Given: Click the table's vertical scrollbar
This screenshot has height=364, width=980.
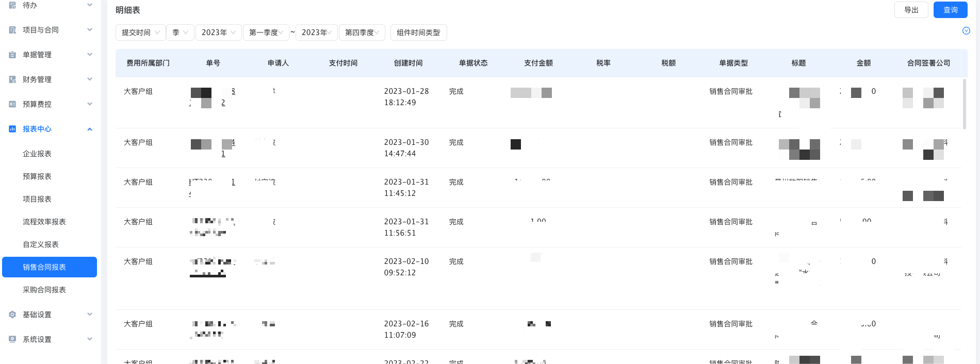Looking at the screenshot, I should click(964, 104).
